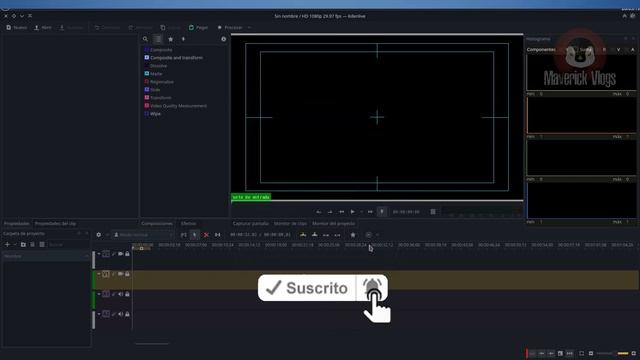Screen dimensions: 640x360
Task: Play the project in the monitor
Action: point(353,212)
